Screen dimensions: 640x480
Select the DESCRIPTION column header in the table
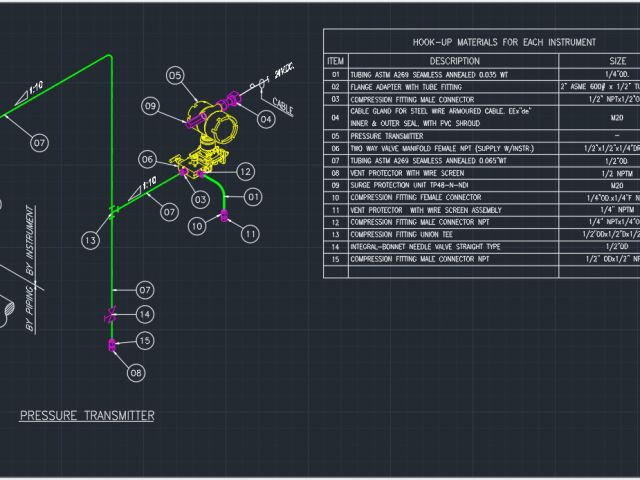(x=454, y=61)
